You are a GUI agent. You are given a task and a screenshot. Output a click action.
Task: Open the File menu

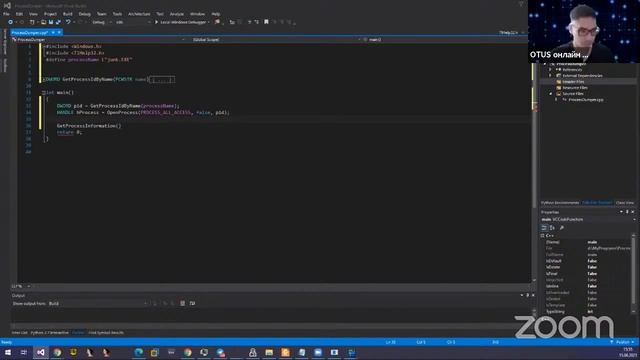click(6, 14)
